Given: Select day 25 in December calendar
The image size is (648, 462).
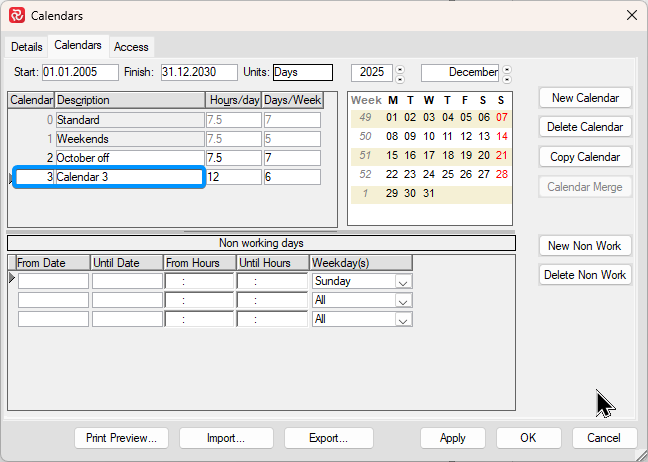Looking at the screenshot, I should pos(447,174).
